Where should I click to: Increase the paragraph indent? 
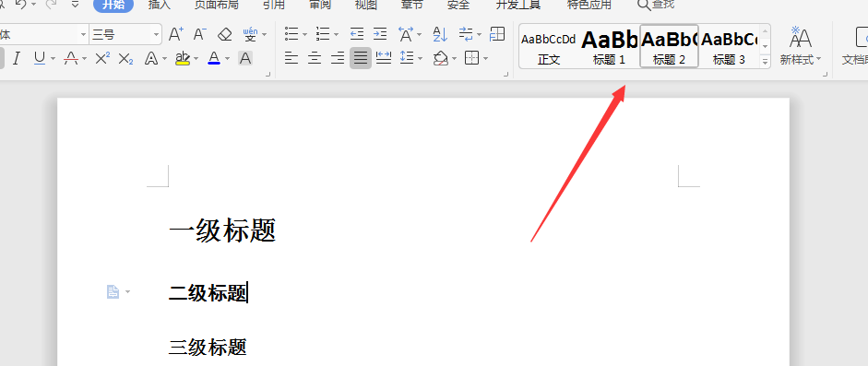380,34
